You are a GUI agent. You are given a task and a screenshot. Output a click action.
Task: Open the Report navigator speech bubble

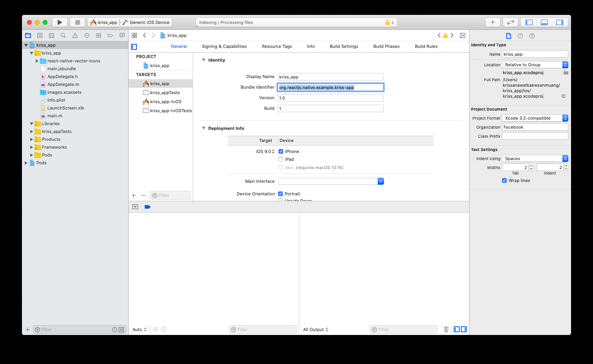click(122, 35)
